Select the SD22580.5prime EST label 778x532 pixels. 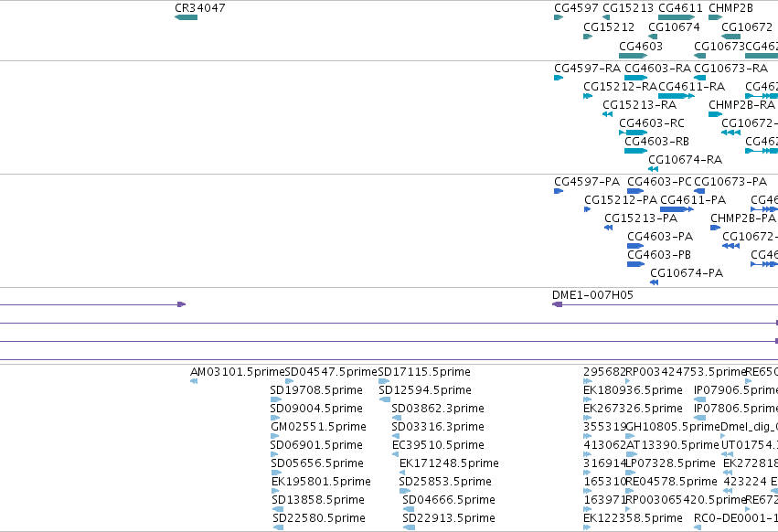tap(319, 518)
